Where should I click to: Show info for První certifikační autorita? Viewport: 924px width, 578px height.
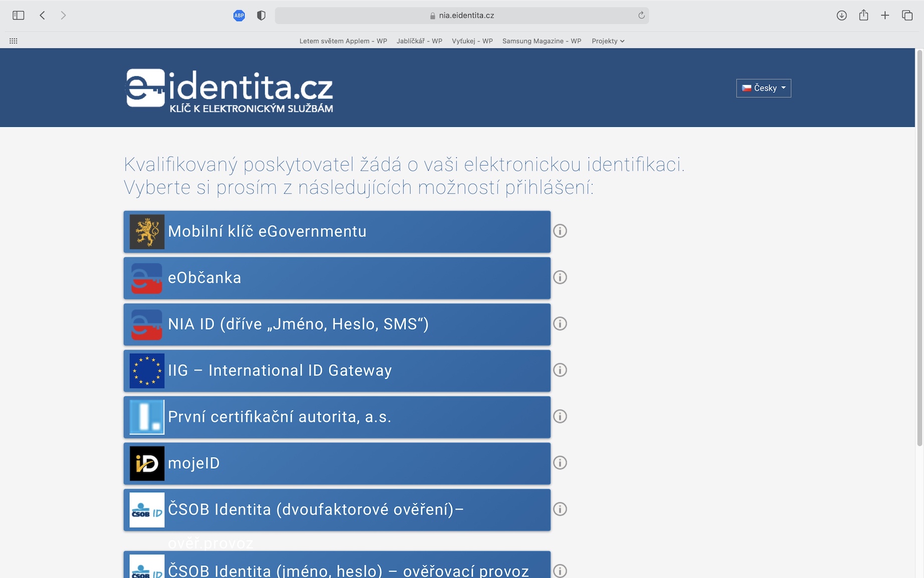coord(560,416)
